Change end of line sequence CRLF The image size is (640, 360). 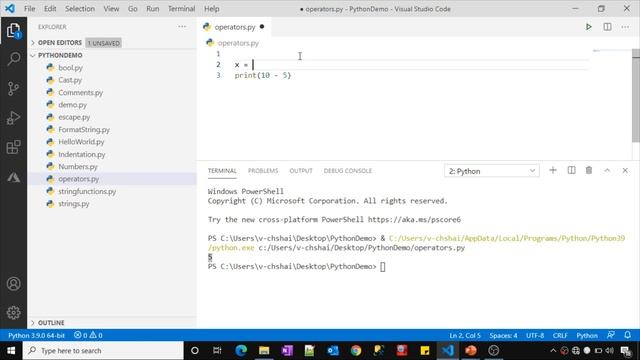[560, 336]
